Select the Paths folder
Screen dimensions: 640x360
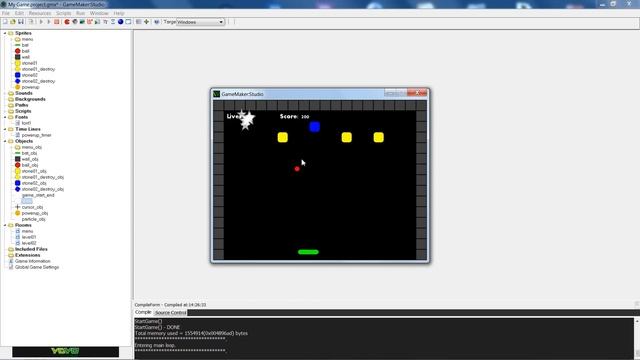(22, 105)
